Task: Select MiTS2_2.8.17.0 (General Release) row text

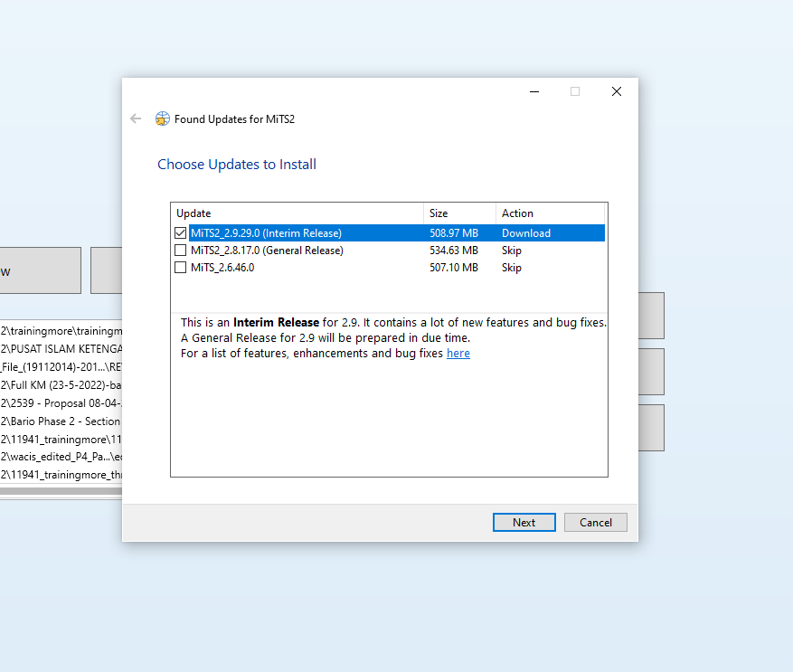Action: click(267, 250)
